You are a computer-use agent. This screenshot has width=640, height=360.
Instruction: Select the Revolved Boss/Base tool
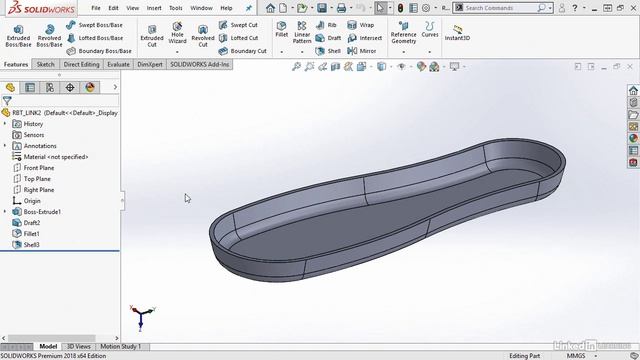(49, 36)
